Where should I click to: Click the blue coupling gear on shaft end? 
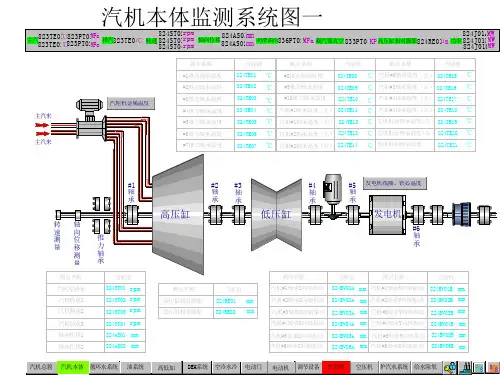coord(462,214)
